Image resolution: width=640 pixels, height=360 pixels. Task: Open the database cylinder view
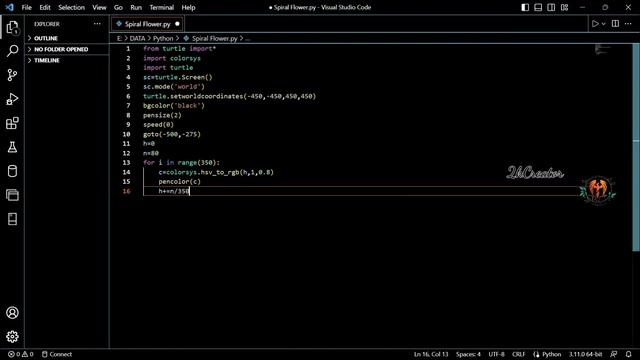(12, 171)
